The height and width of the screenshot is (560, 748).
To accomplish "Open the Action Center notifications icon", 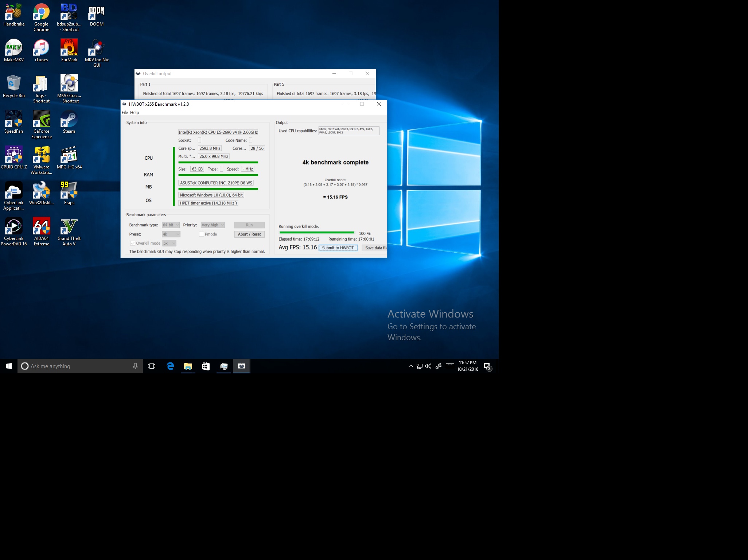I will [488, 366].
